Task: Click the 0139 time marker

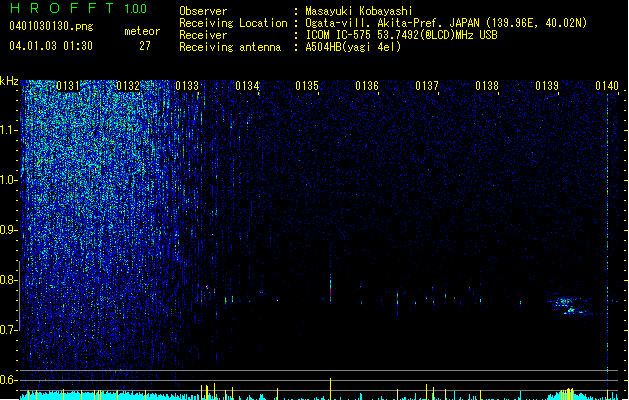Action: click(x=547, y=86)
